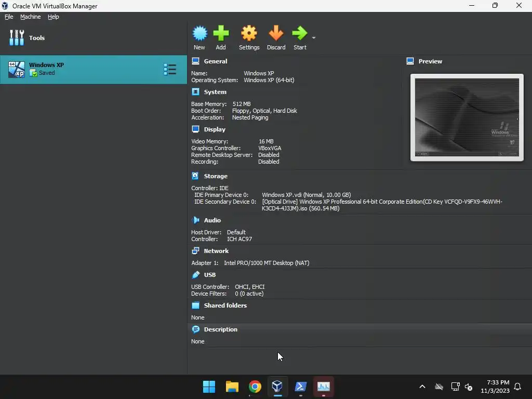Click the 7:33 PM clock and date
532x399 pixels.
(495, 387)
